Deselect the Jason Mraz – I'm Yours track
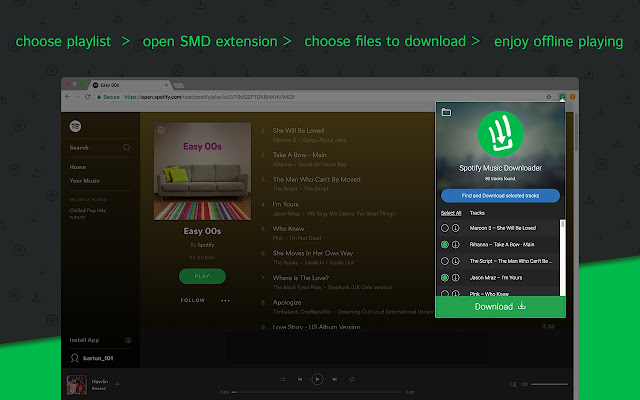 (444, 278)
